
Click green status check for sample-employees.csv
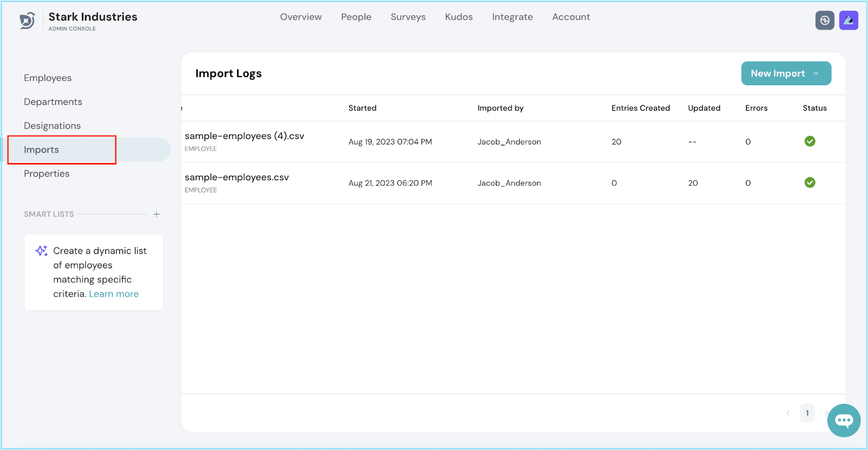(809, 183)
